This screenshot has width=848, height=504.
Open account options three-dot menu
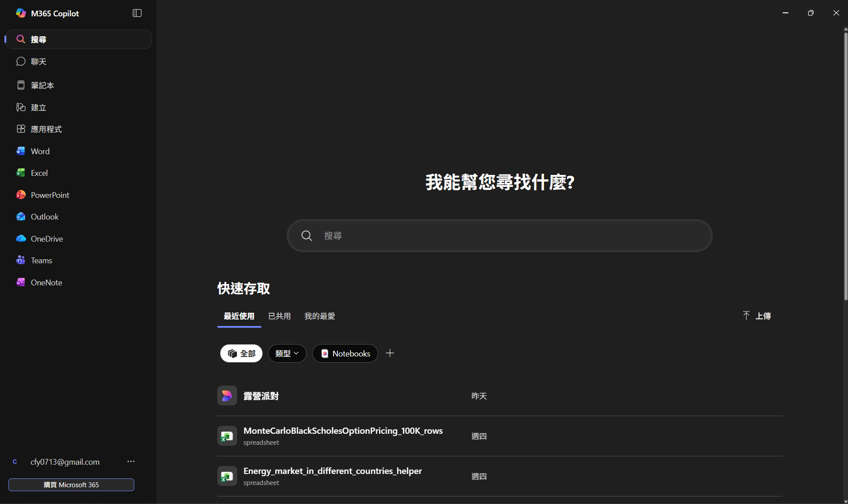[x=131, y=462]
